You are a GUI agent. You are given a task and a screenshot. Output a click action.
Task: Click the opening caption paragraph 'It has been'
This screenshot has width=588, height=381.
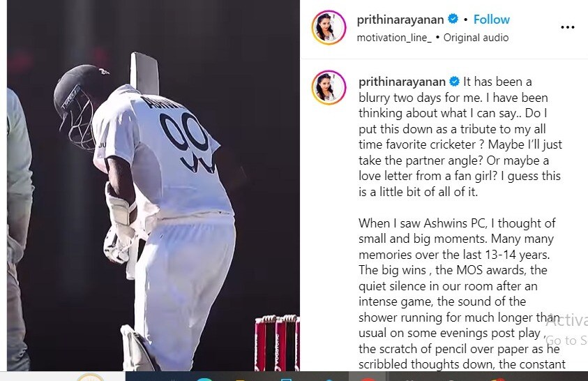pyautogui.click(x=460, y=137)
